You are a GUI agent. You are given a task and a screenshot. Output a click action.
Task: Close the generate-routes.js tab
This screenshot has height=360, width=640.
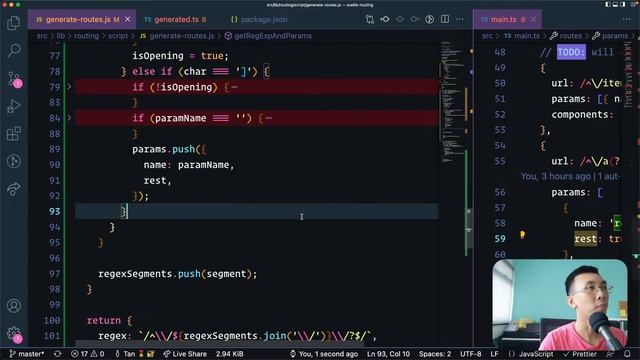coord(127,19)
